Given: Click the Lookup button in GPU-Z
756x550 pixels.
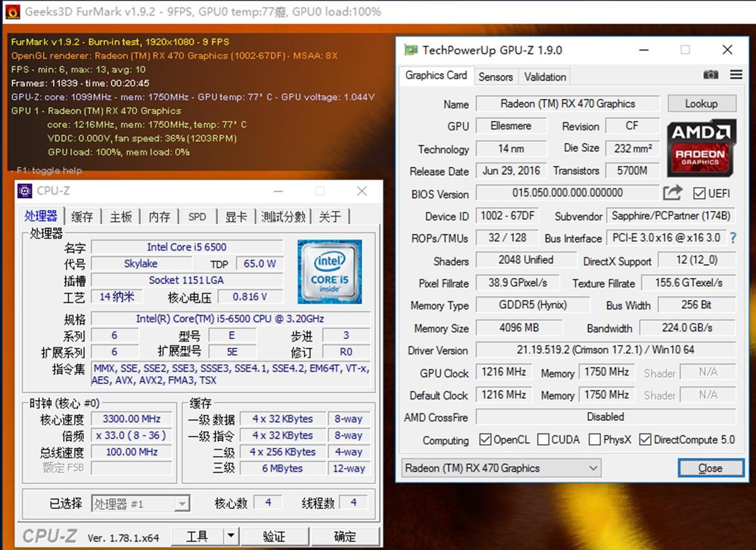Looking at the screenshot, I should pyautogui.click(x=701, y=103).
